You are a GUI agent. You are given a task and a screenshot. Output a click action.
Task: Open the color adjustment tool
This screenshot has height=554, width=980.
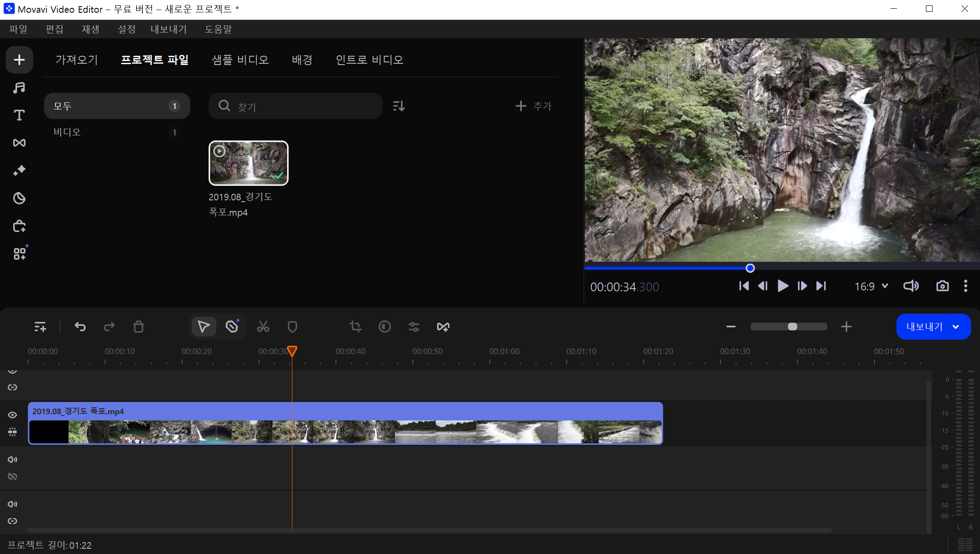(385, 326)
